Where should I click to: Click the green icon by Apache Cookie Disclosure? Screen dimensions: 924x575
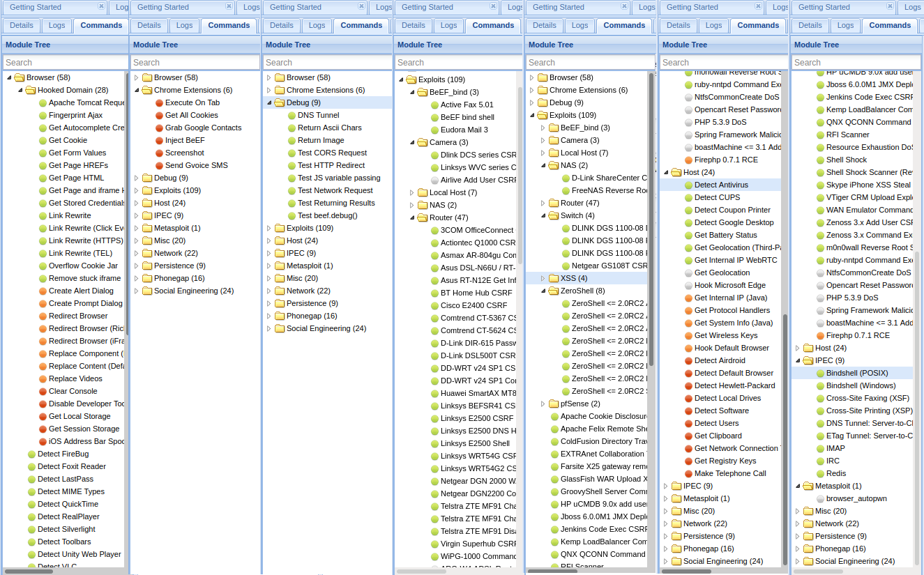(x=554, y=416)
